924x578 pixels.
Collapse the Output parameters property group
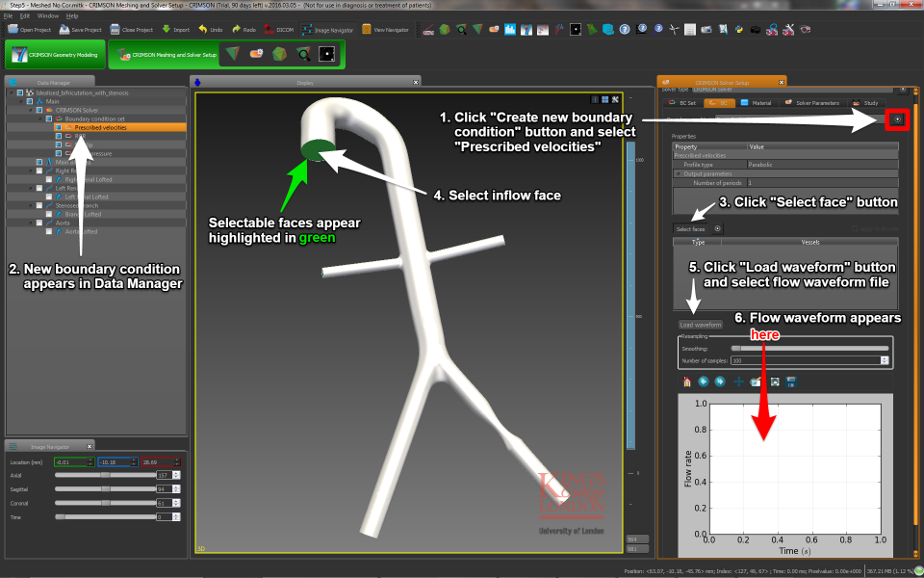point(677,173)
